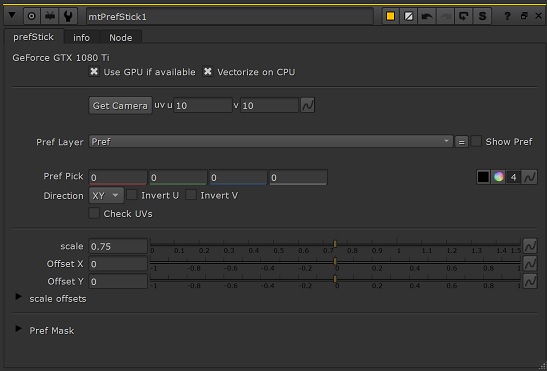Click the undo arrow icon

(427, 16)
